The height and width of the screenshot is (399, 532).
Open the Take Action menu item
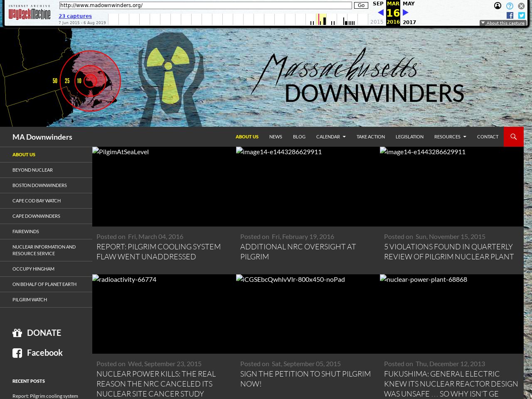(370, 137)
